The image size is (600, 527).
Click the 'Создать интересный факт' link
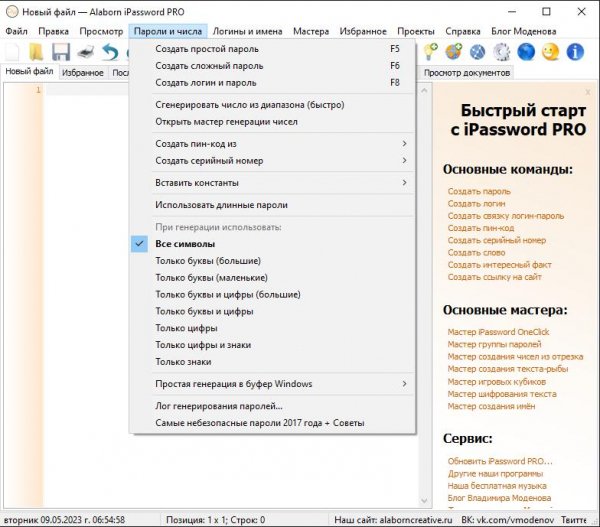tap(499, 264)
